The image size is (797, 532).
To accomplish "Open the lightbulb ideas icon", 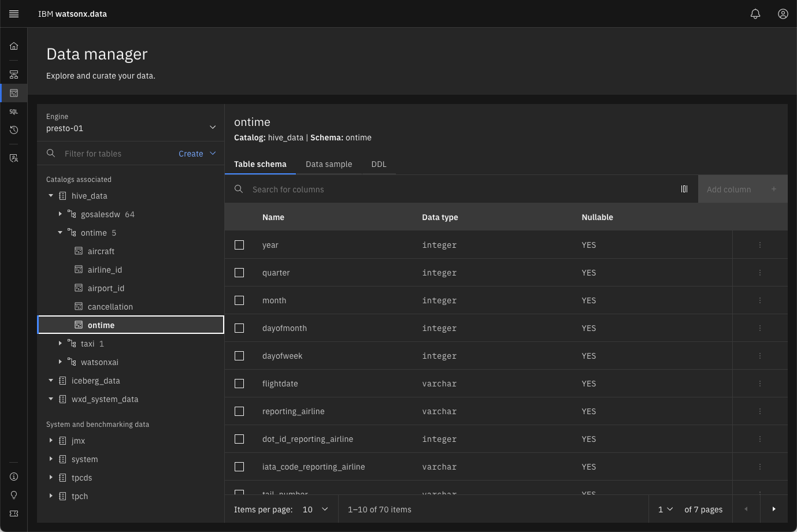I will click(x=14, y=495).
